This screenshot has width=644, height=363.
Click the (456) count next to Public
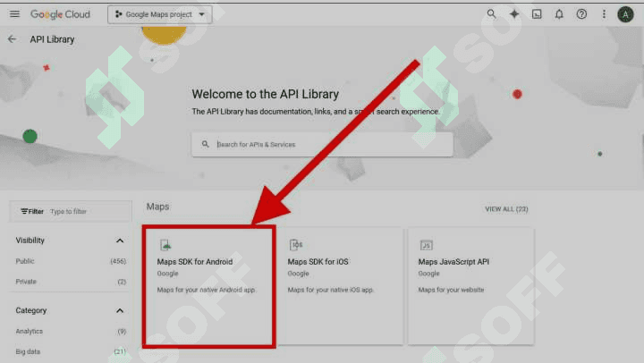tap(118, 261)
